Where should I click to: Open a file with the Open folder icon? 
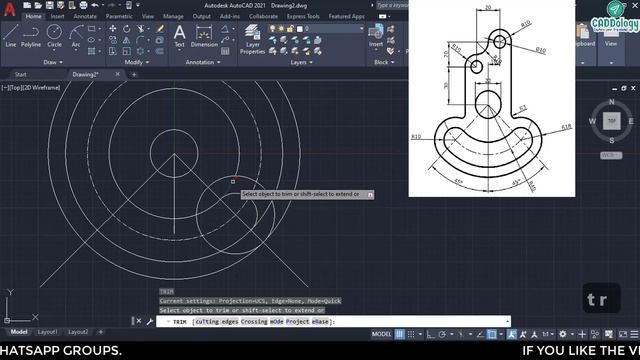click(x=38, y=5)
